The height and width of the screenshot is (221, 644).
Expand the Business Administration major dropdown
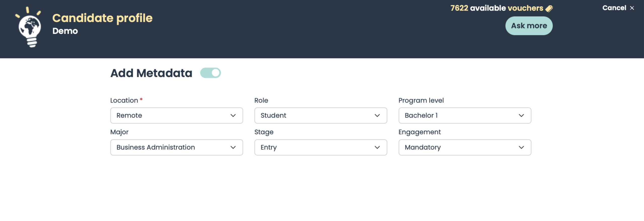pyautogui.click(x=176, y=147)
